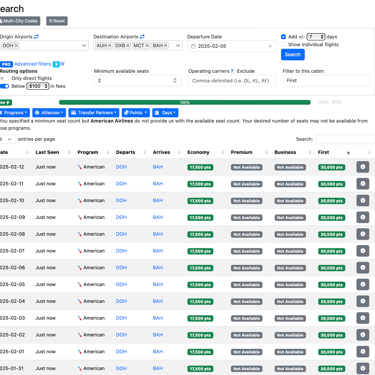The width and height of the screenshot is (375, 375).
Task: Expand the Origin Airports dropdown arrow
Action: tap(84, 45)
